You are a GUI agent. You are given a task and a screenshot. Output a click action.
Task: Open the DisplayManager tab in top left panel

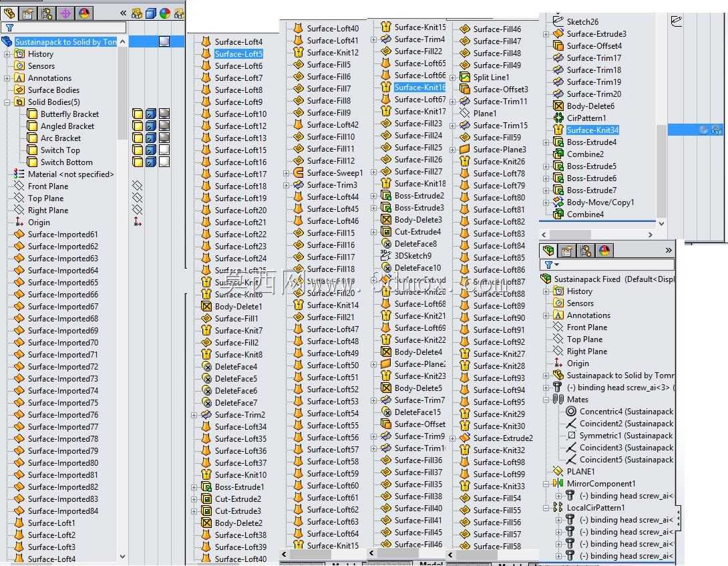pyautogui.click(x=84, y=13)
